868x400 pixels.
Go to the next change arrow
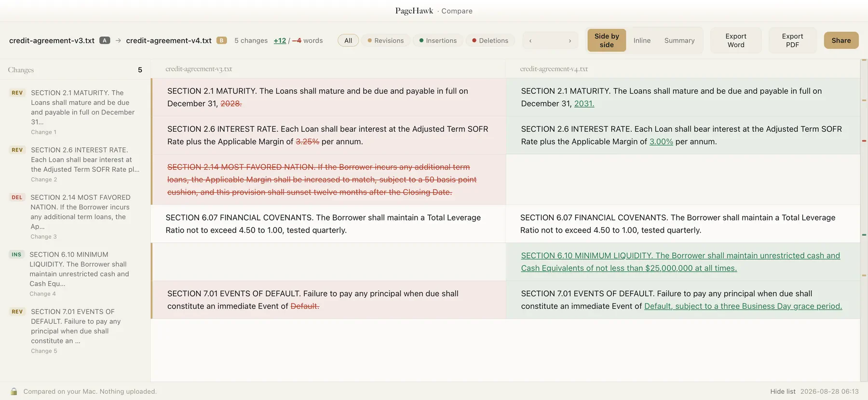pos(570,41)
